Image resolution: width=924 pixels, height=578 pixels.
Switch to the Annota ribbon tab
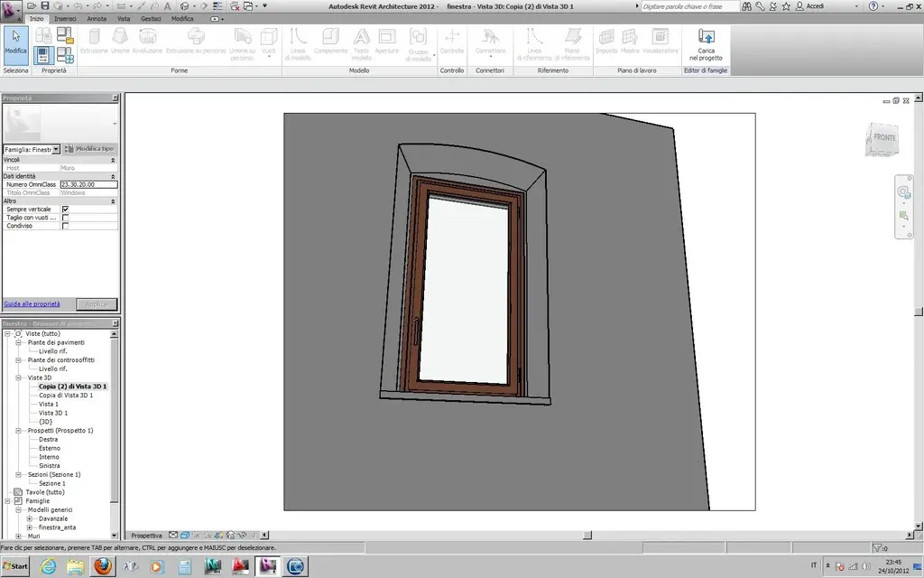(97, 19)
